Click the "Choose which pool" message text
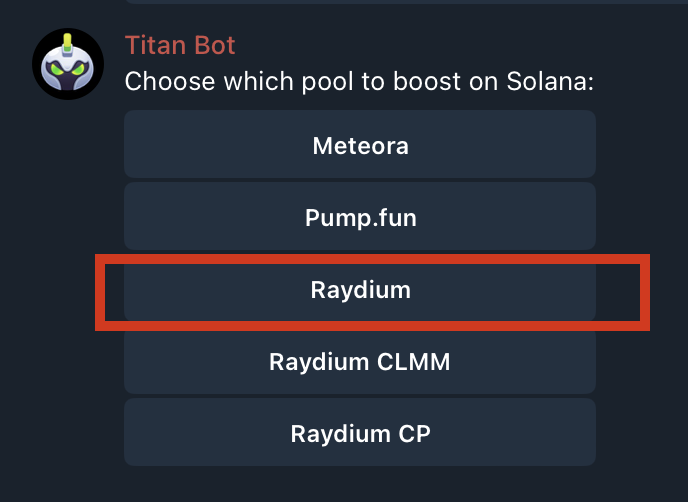The width and height of the screenshot is (688, 502). click(x=359, y=81)
